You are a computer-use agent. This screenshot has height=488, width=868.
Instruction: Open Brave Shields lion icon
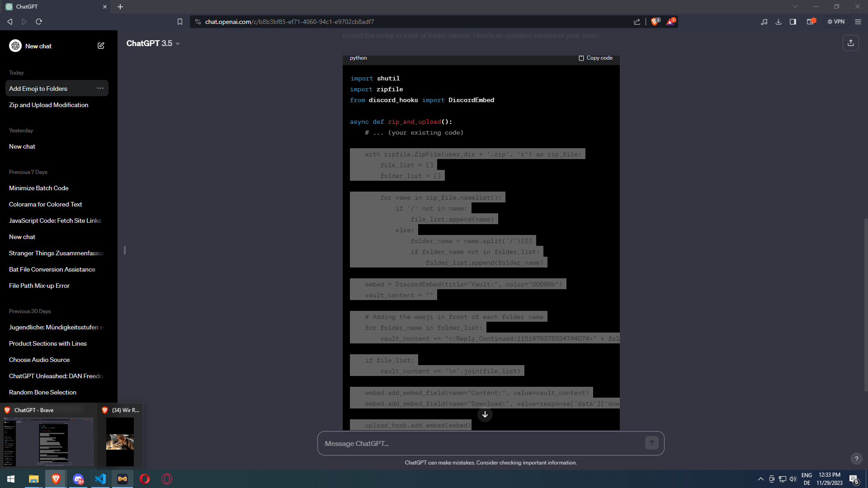tap(654, 22)
